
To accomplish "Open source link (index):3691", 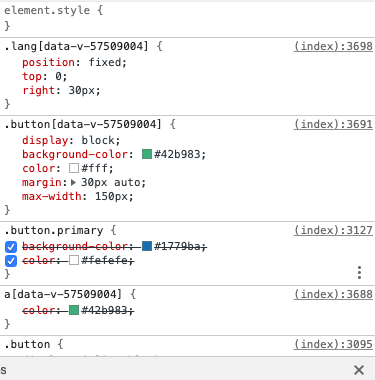I will pyautogui.click(x=333, y=124).
